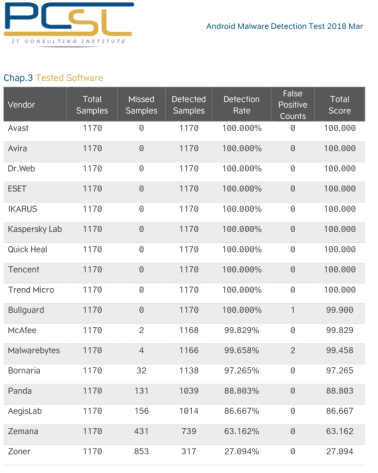Click Zemana's detection rate 63.162%

(242, 431)
